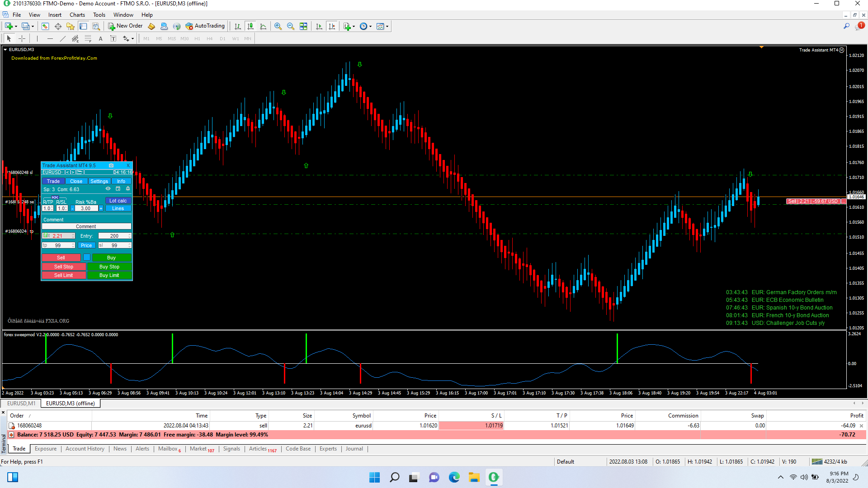Click the Lot calc button

pos(118,201)
